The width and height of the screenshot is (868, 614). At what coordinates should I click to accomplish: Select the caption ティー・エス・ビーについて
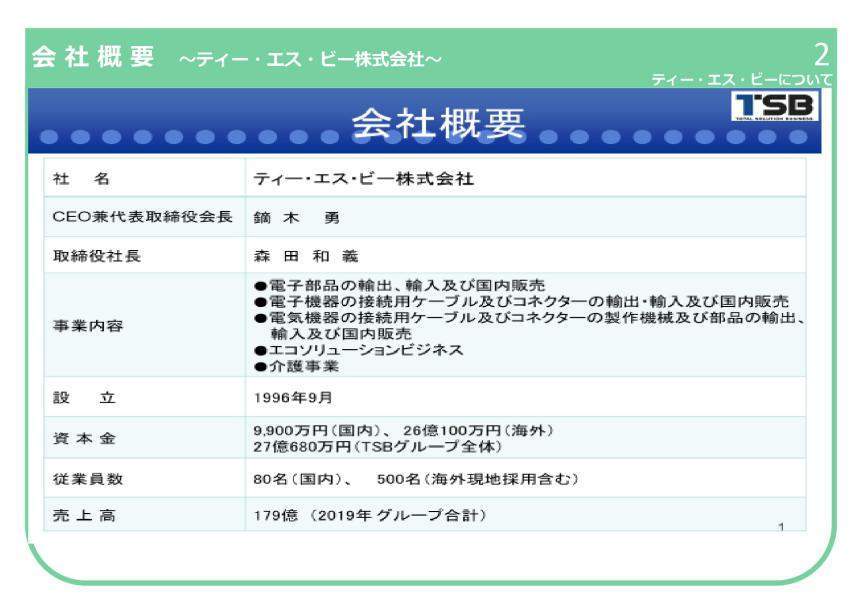pos(742,80)
